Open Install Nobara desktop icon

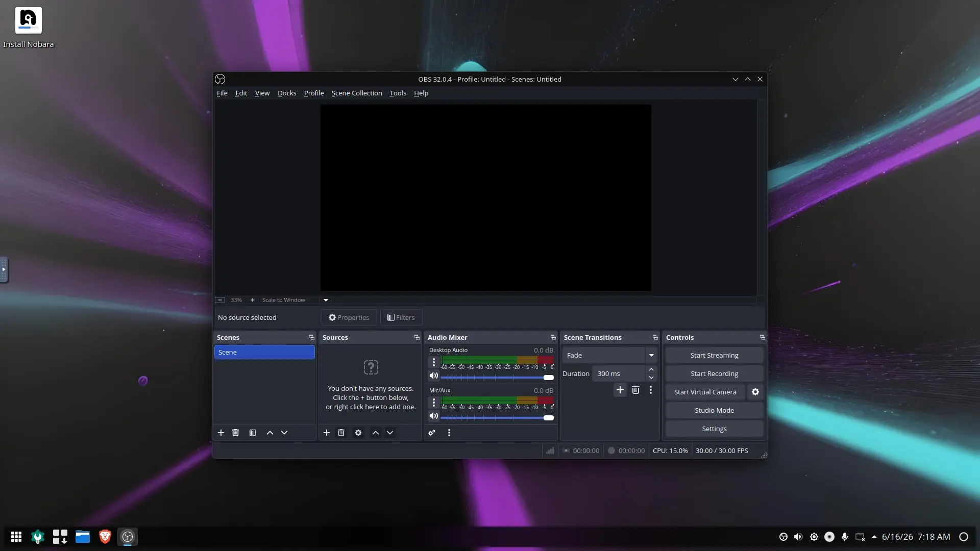(x=28, y=28)
